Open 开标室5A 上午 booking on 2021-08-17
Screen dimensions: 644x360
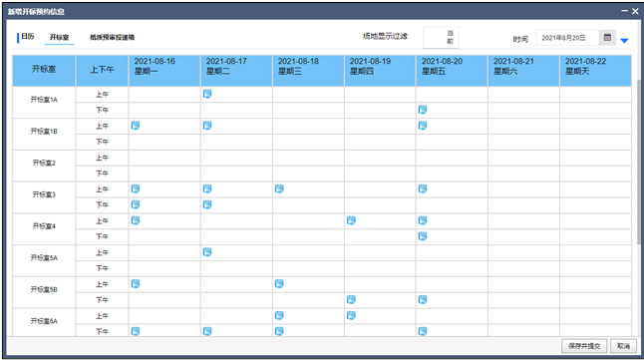point(207,252)
